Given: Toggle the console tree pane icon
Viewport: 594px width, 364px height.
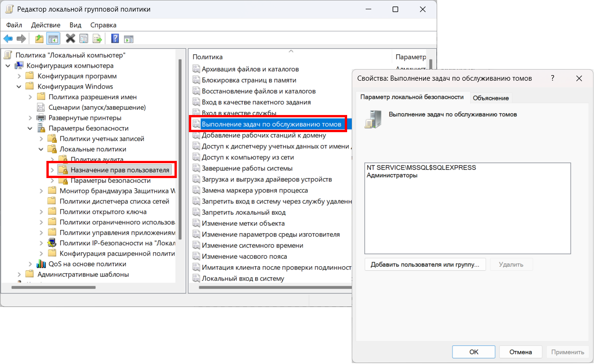Looking at the screenshot, I should click(x=53, y=38).
